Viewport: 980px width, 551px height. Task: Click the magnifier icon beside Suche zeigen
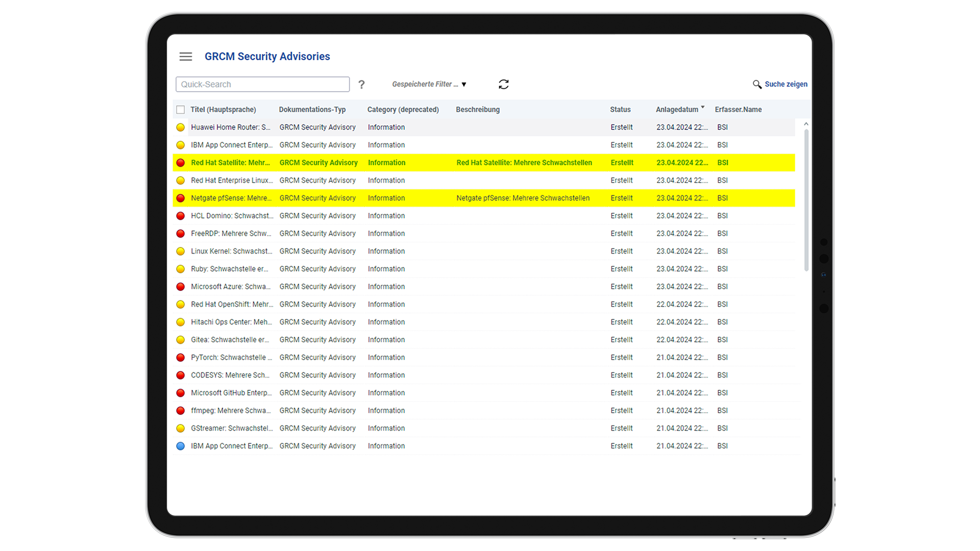pyautogui.click(x=757, y=84)
